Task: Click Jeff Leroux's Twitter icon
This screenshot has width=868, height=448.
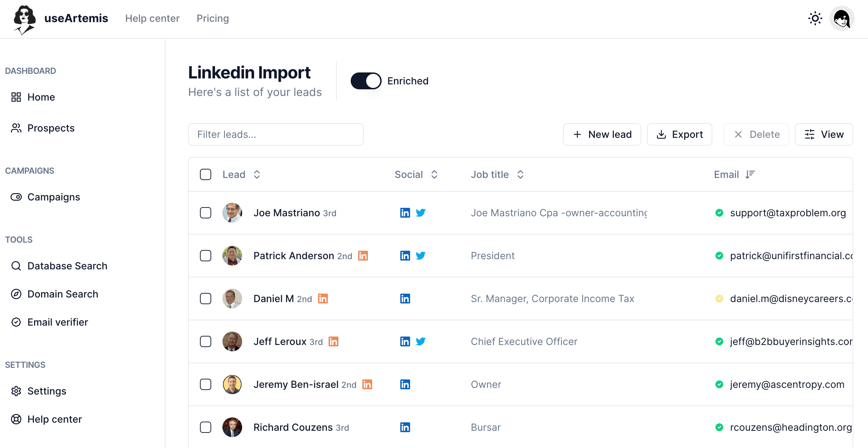Action: (x=421, y=341)
